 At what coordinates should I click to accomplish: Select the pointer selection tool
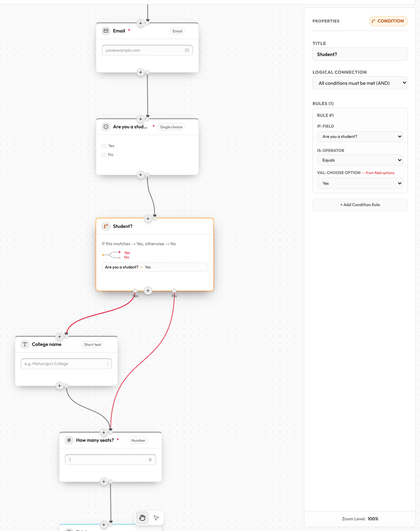point(156,518)
